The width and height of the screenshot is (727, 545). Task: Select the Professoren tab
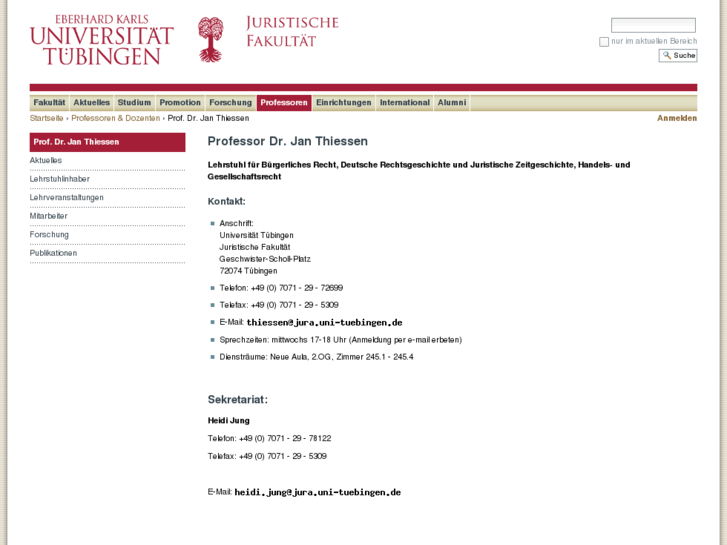click(x=284, y=103)
